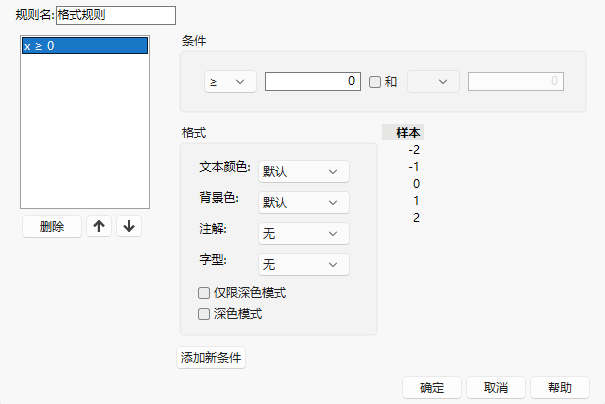Viewport: 605px width, 404px height.
Task: Open the ≥ comparison operator dropdown
Action: pyautogui.click(x=230, y=81)
